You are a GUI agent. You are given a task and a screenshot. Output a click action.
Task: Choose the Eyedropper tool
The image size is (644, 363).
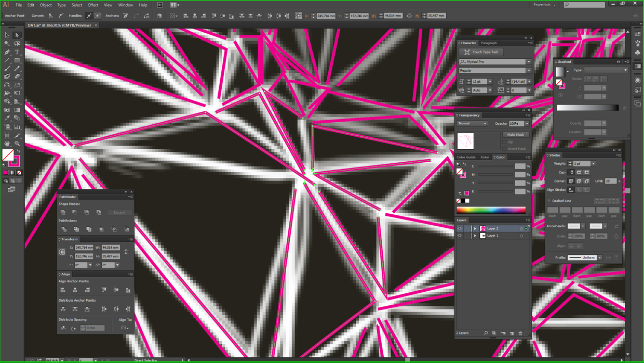(x=7, y=119)
